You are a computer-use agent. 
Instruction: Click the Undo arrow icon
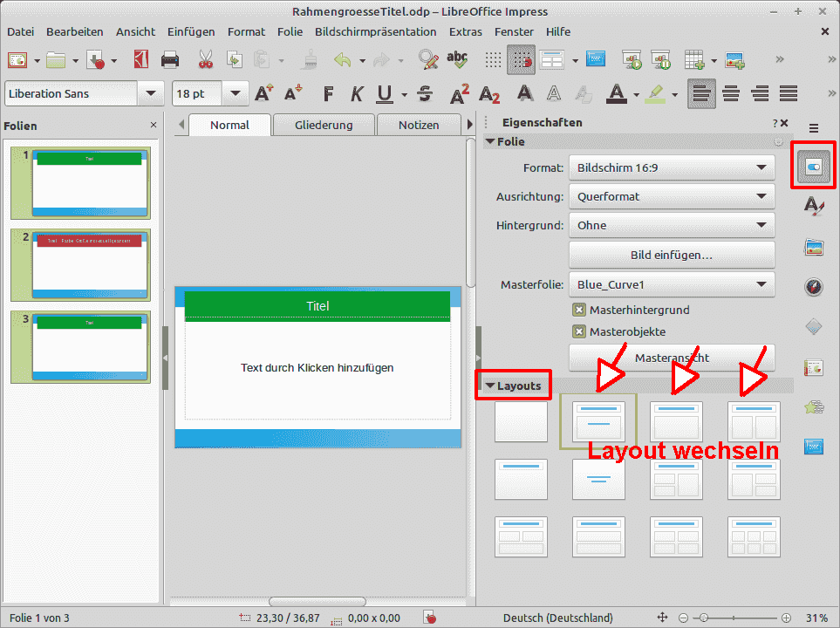pyautogui.click(x=343, y=60)
